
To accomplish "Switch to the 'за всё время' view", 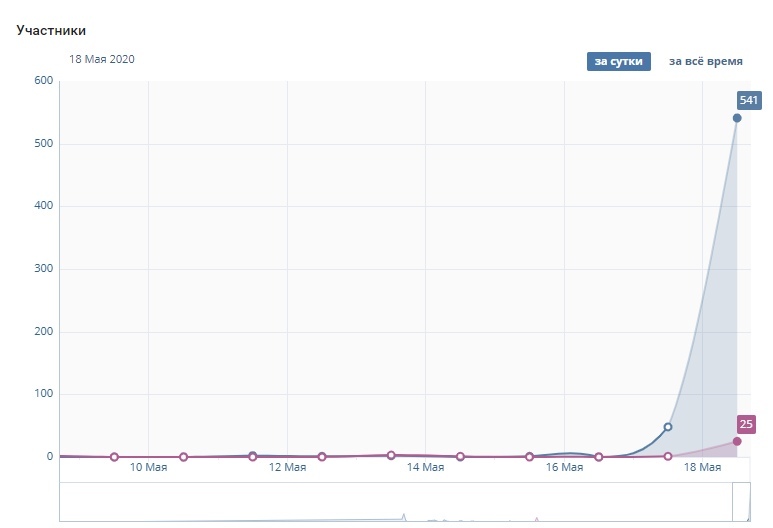I will click(x=705, y=62).
